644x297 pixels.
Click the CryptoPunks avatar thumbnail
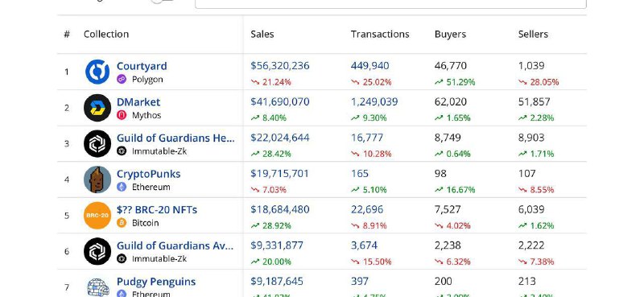tap(97, 179)
